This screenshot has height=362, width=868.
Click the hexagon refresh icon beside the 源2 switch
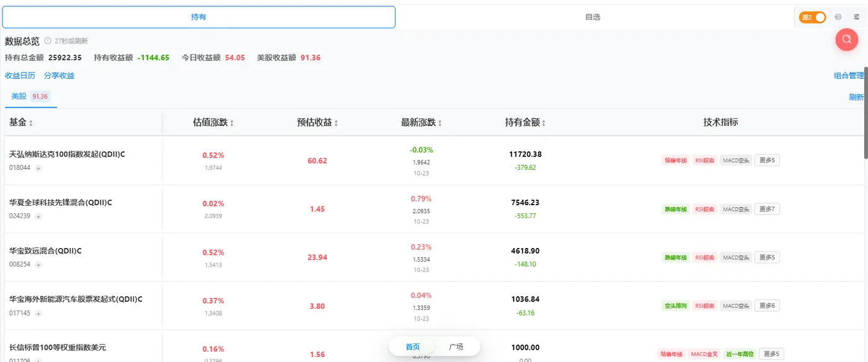[x=838, y=17]
